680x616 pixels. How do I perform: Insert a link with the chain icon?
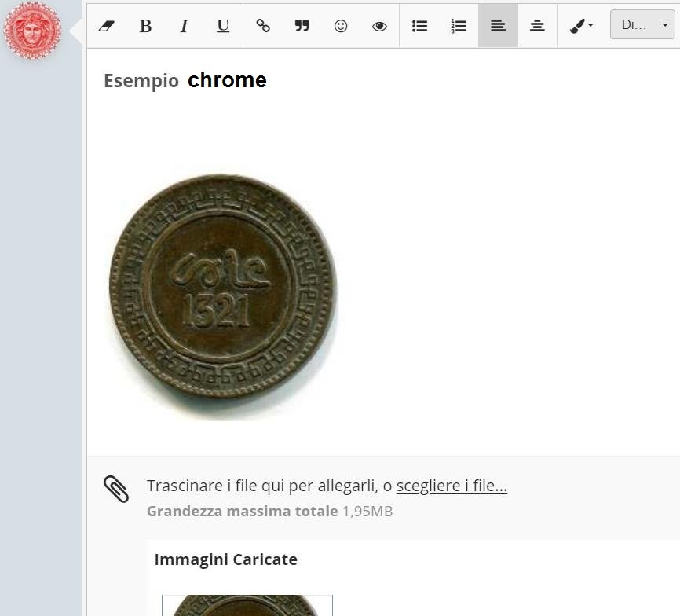263,26
